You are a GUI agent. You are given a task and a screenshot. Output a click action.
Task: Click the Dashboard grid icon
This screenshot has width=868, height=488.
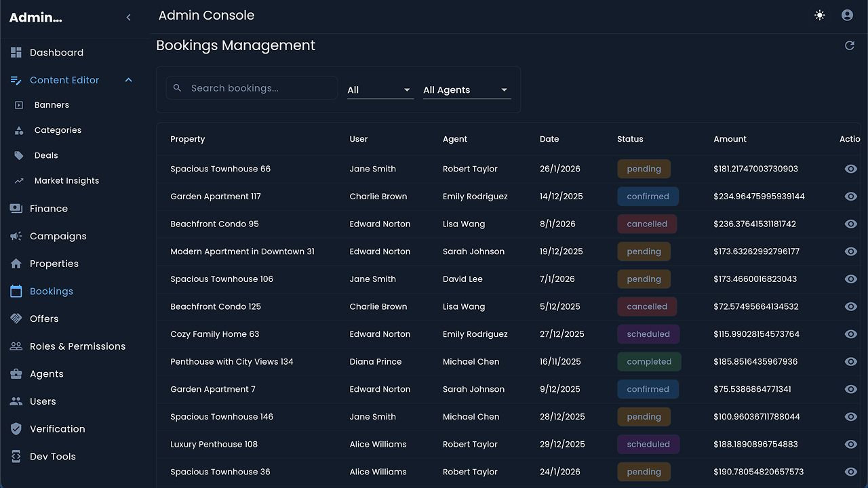coord(16,52)
